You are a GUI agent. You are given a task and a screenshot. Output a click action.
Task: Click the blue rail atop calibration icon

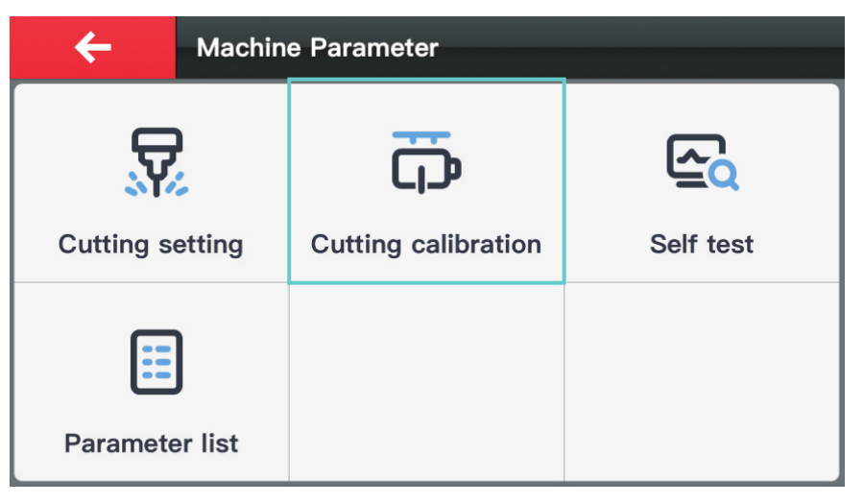421,136
